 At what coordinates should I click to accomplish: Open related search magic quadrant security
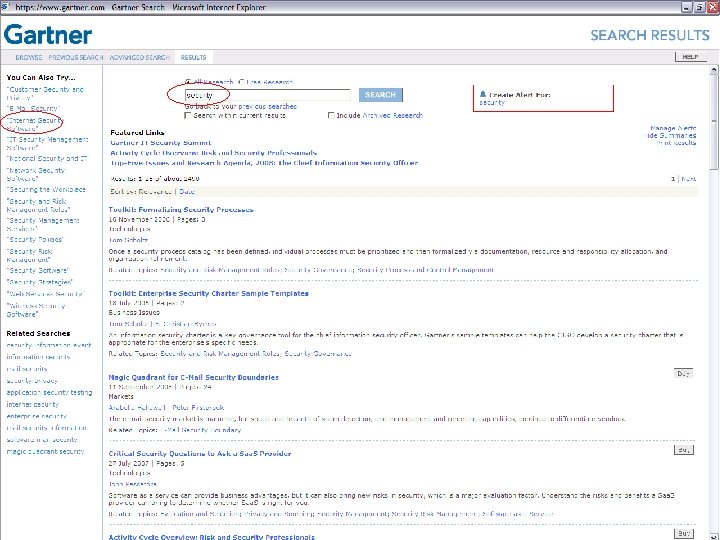[45, 451]
